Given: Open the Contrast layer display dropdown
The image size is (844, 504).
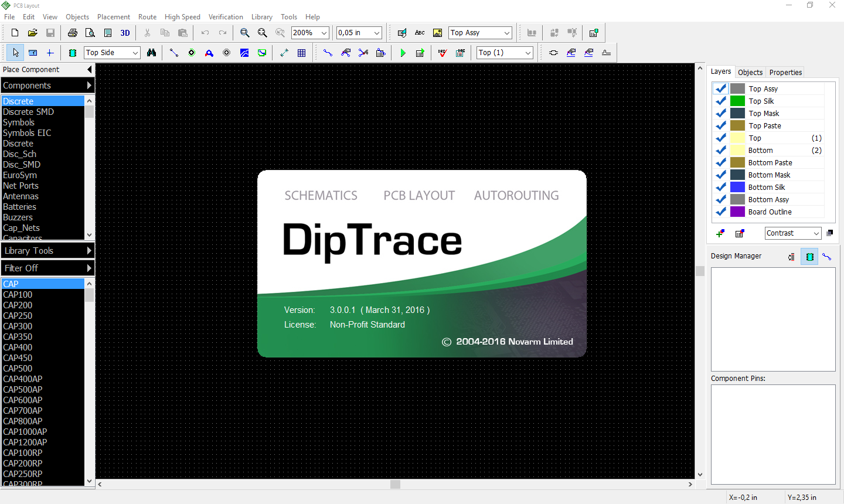Looking at the screenshot, I should [816, 233].
